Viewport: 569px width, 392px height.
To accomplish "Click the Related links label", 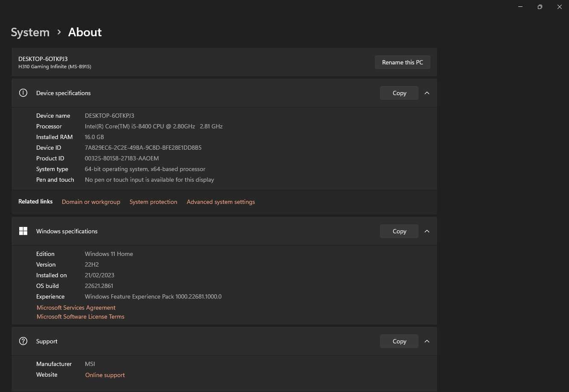I will 35,201.
